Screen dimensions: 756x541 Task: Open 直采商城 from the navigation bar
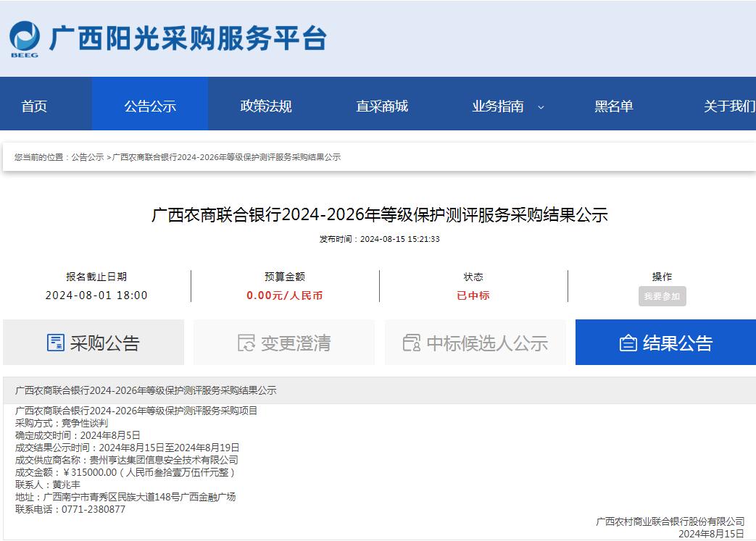382,106
